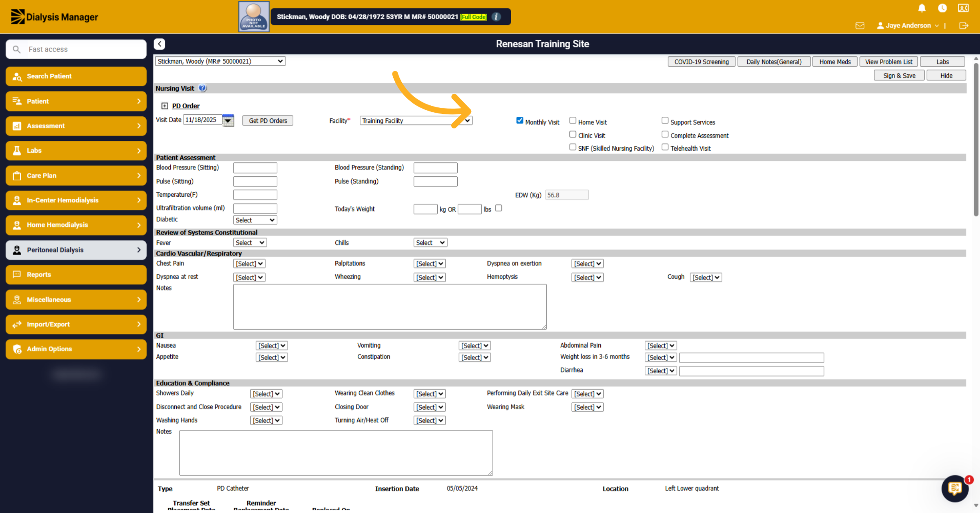980x513 pixels.
Task: Expand the PD Order plus icon
Action: pyautogui.click(x=165, y=106)
